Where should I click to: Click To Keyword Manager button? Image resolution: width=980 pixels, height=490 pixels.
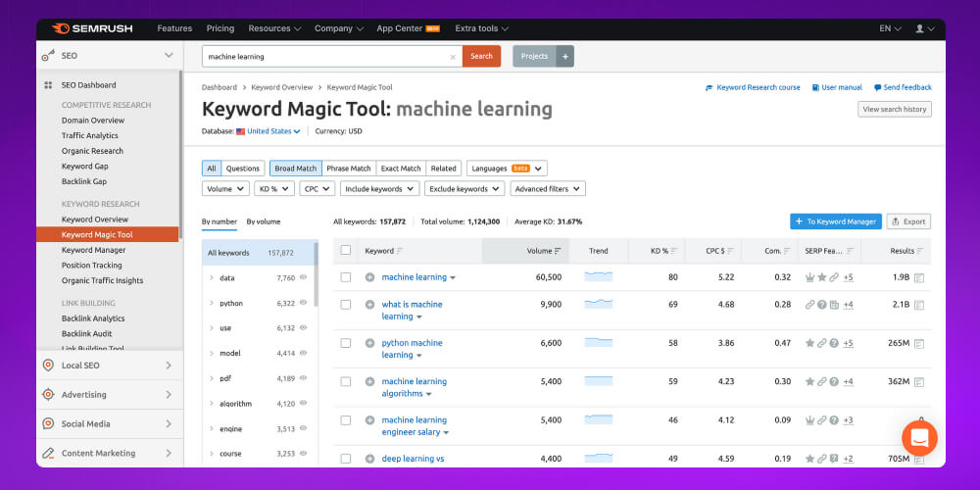[x=836, y=221]
